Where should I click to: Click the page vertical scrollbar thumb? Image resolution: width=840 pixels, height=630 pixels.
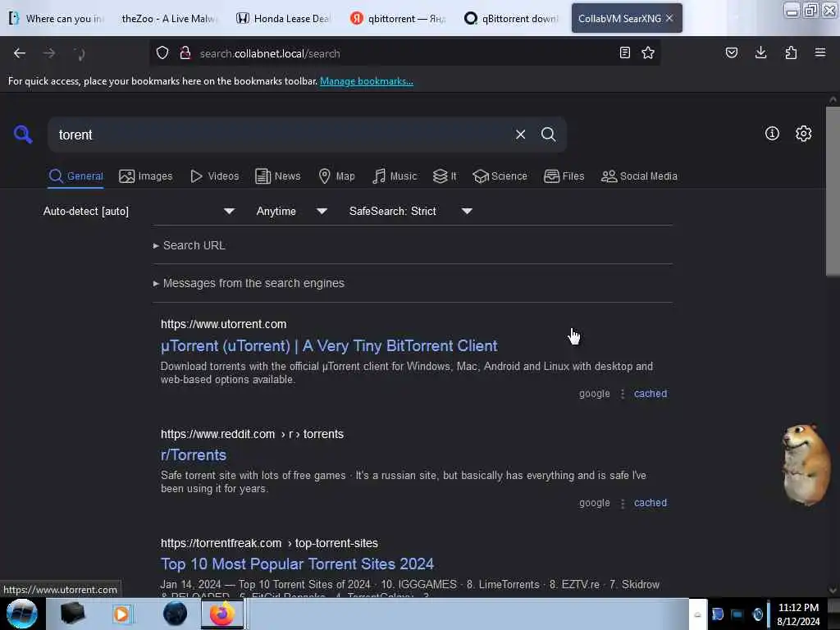click(833, 191)
